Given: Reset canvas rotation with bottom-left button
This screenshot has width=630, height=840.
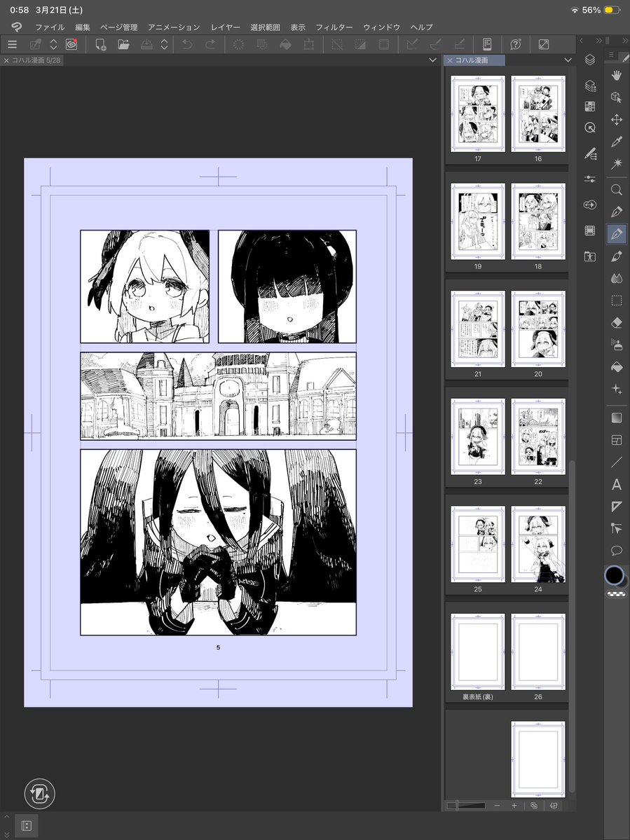Looking at the screenshot, I should pyautogui.click(x=39, y=794).
